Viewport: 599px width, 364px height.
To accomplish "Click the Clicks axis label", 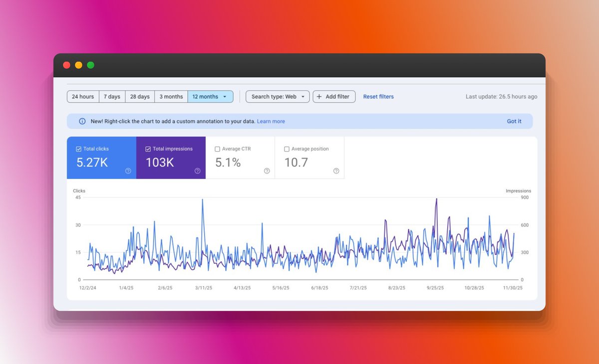I will [79, 191].
